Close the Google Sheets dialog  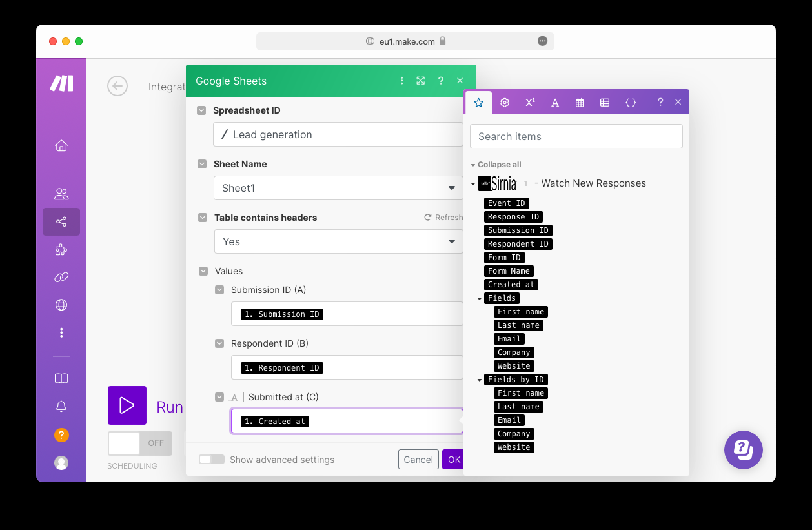pos(460,81)
